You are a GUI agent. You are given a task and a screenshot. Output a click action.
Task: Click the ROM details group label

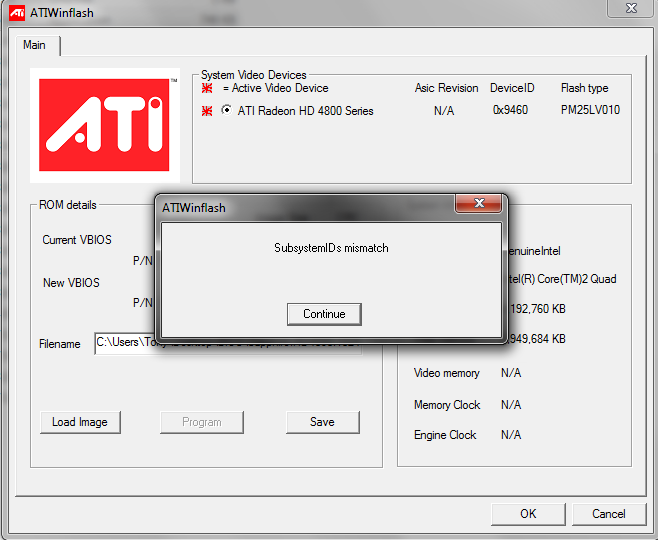click(x=68, y=205)
